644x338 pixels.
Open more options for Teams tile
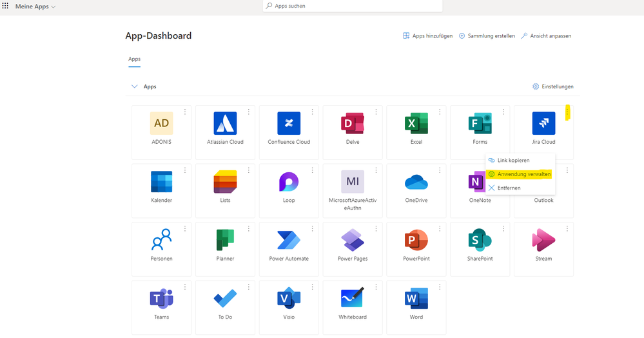coord(185,287)
